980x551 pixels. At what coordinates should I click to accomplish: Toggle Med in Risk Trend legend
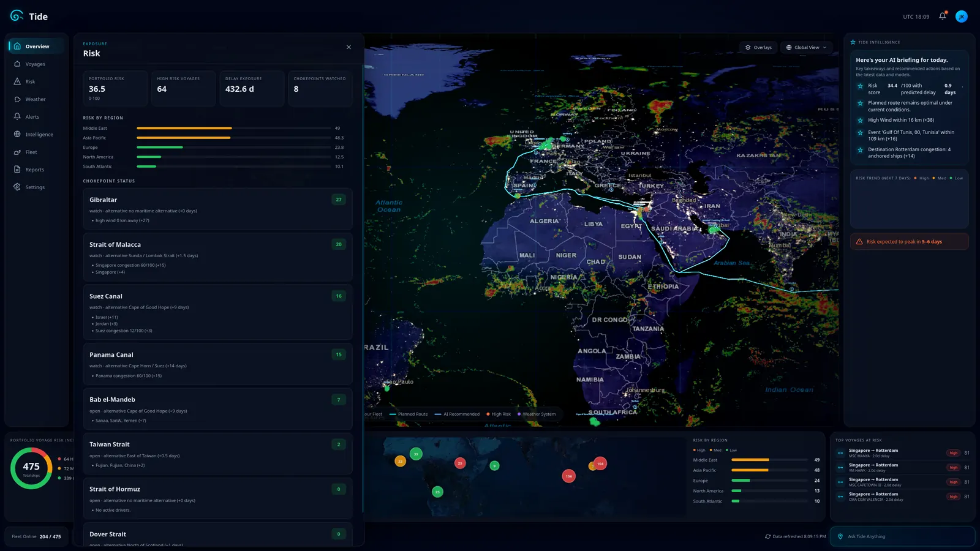(940, 178)
